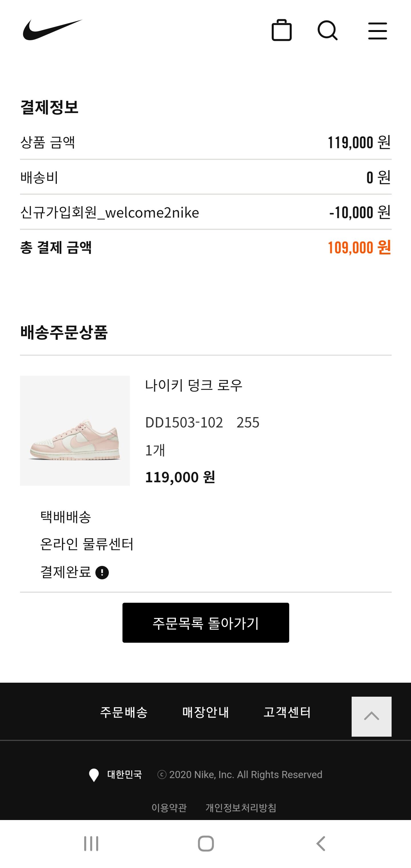The height and width of the screenshot is (868, 411).
Task: Open 매장안내 footer menu
Action: click(x=205, y=712)
